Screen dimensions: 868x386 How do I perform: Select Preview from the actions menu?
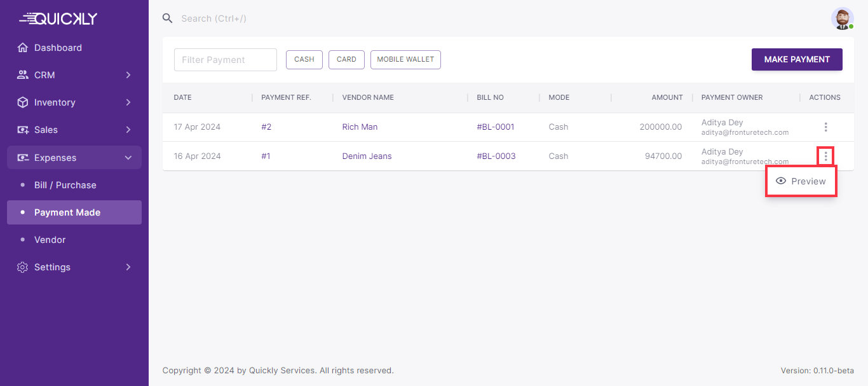[801, 181]
